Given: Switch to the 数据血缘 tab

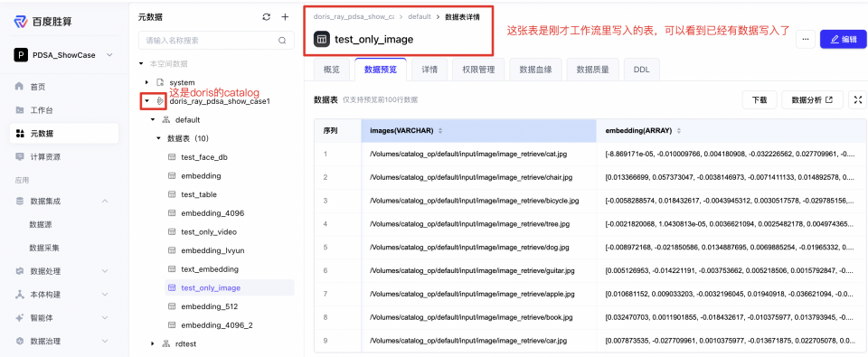Looking at the screenshot, I should click(x=535, y=70).
